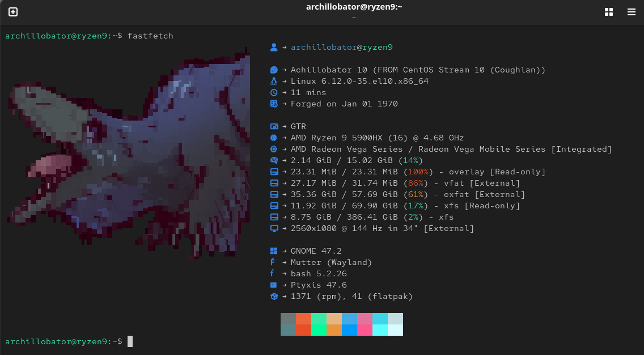Viewport: 644px width, 355px height.
Task: Open the hamburger main menu
Action: tap(632, 12)
